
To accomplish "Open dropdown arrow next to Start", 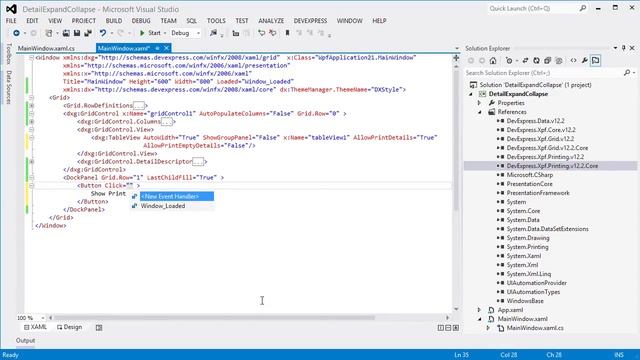I will 165,33.
